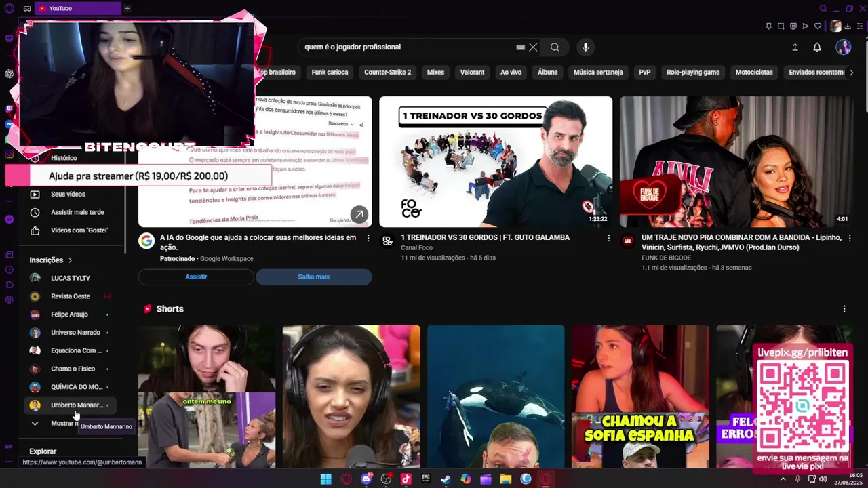This screenshot has height=488, width=868.
Task: Select the PvP filter chip
Action: pos(644,73)
